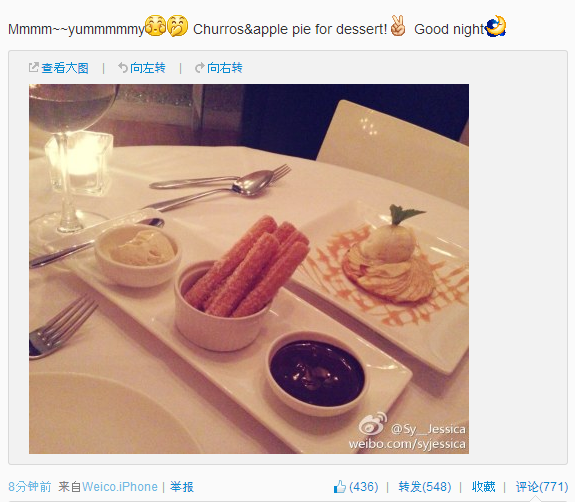The image size is (575, 502).
Task: Rotate image left with 向左转
Action: tap(148, 68)
